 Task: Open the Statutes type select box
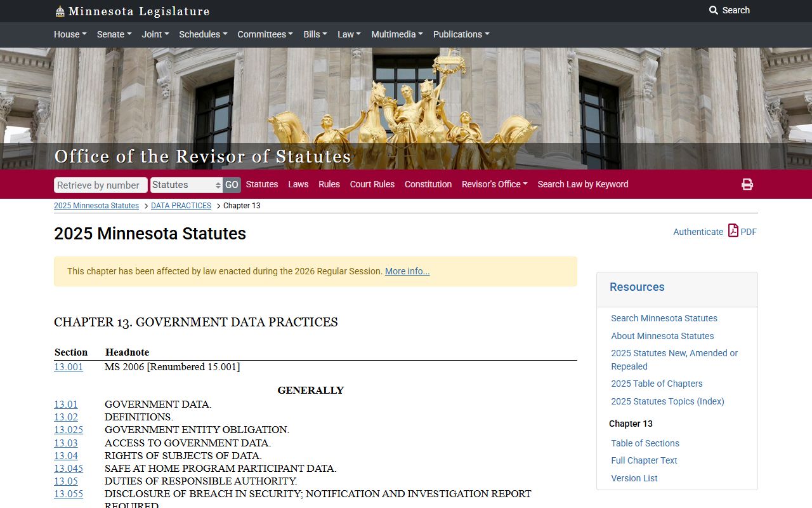tap(187, 185)
